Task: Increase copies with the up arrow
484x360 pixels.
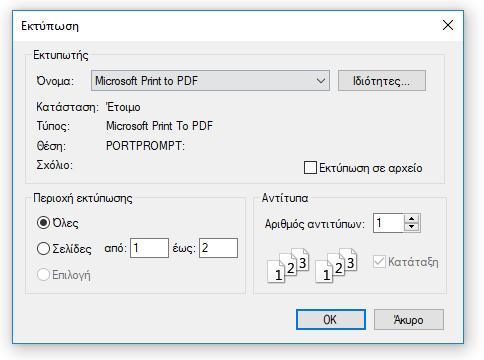Action: pos(412,219)
